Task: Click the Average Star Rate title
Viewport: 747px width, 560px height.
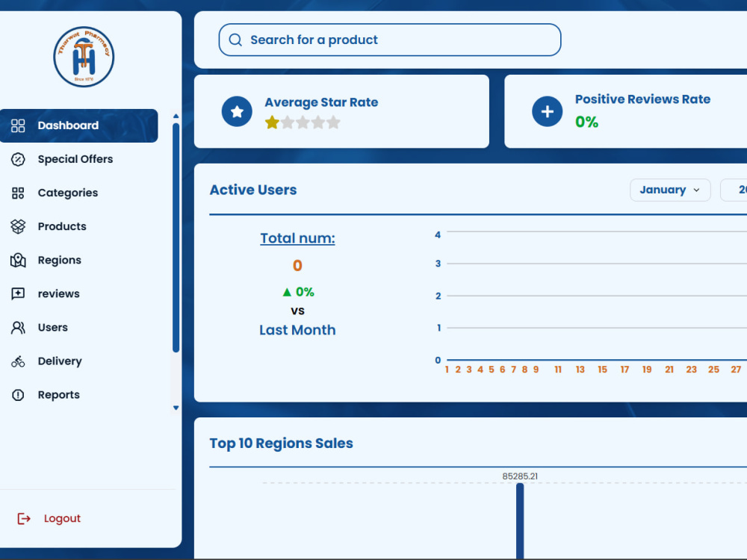Action: click(321, 102)
